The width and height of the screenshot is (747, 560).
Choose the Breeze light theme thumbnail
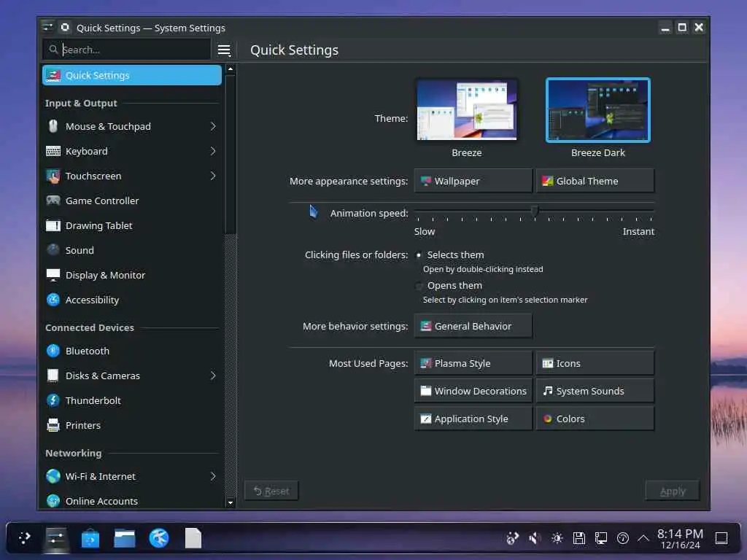pyautogui.click(x=466, y=110)
